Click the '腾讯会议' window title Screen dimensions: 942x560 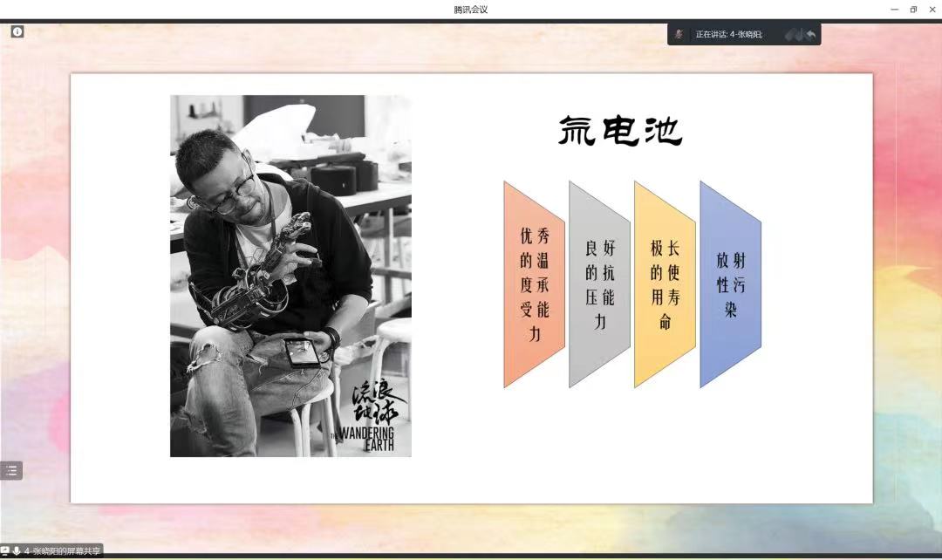471,9
